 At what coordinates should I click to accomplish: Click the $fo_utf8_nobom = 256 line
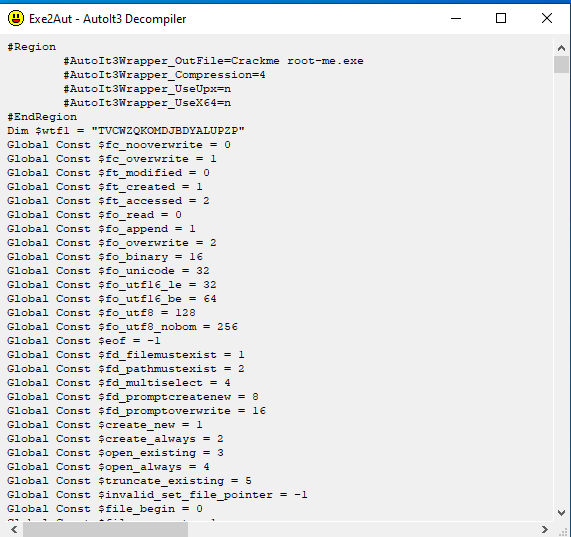coord(122,327)
